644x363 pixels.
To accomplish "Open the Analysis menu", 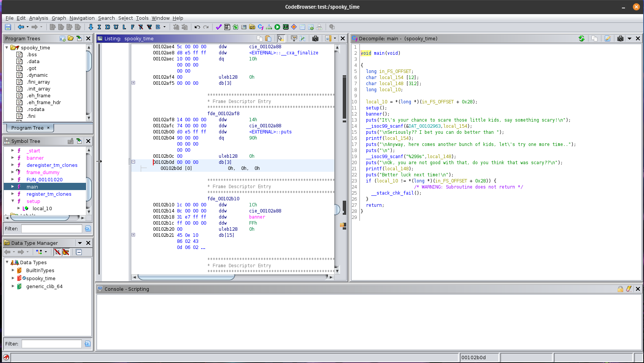I will coord(38,18).
